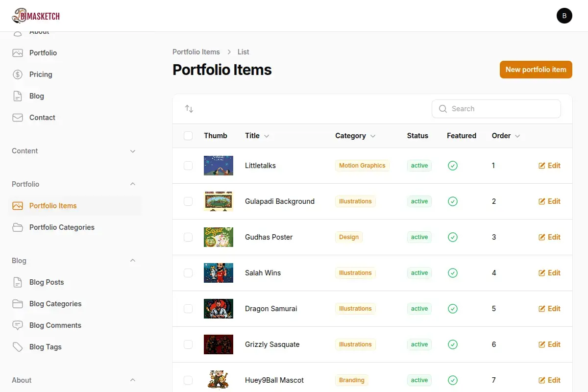Select the Huey9Ball Mascot row checkbox
The width and height of the screenshot is (588, 392).
pyautogui.click(x=188, y=380)
